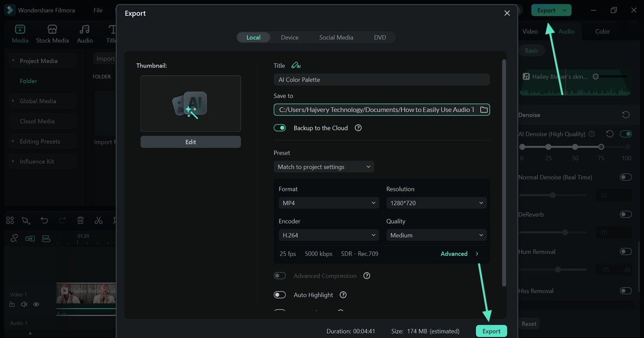Enable the Auto Highlight toggle
This screenshot has width=644, height=338.
pos(280,295)
